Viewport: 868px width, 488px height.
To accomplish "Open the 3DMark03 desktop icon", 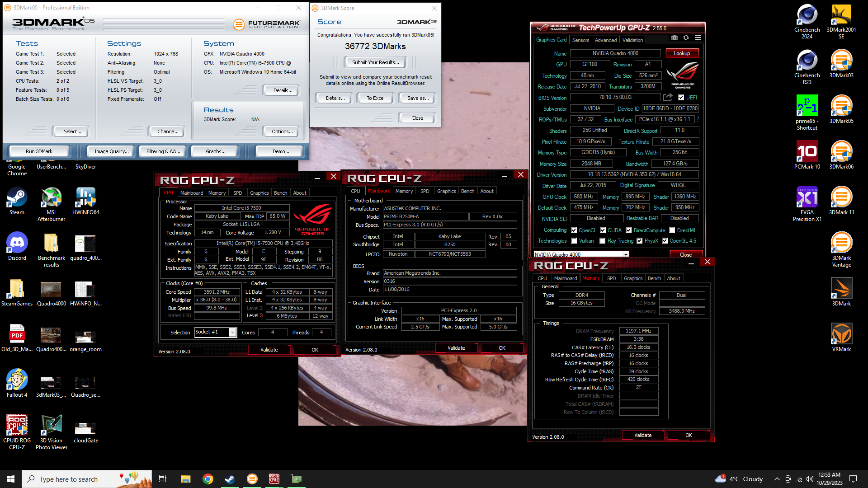I will (x=841, y=64).
